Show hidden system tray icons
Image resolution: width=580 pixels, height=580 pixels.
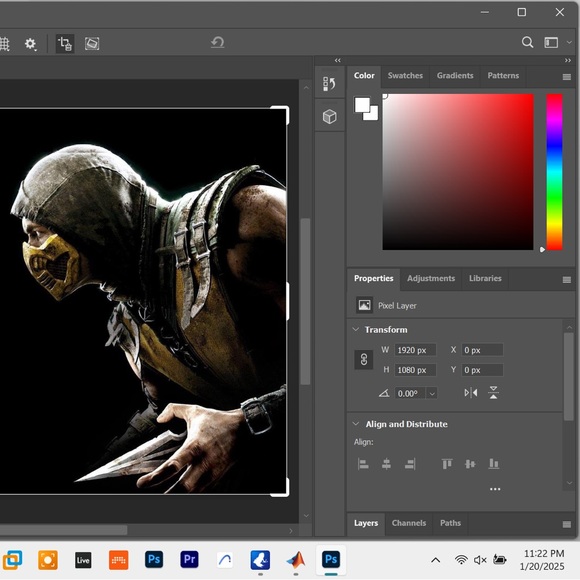(435, 560)
